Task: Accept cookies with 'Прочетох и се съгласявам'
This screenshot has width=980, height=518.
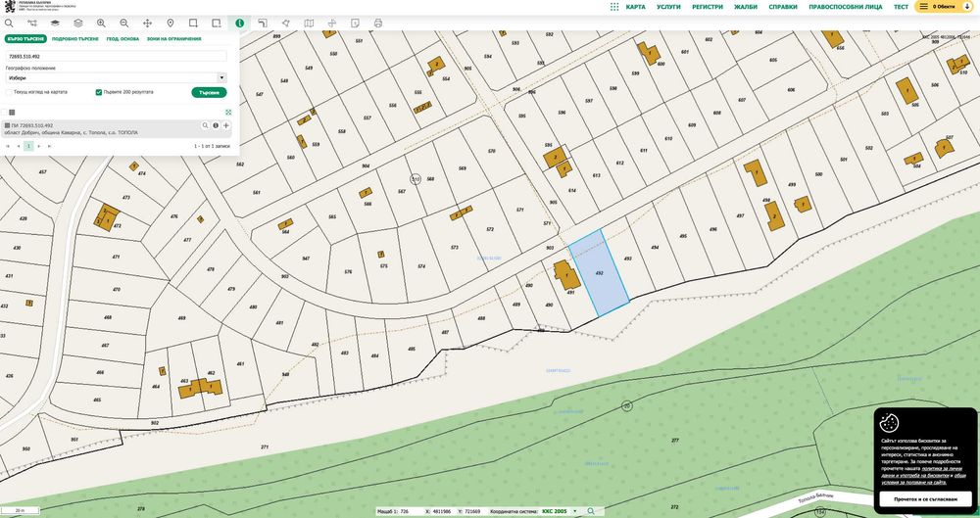Action: (x=925, y=499)
